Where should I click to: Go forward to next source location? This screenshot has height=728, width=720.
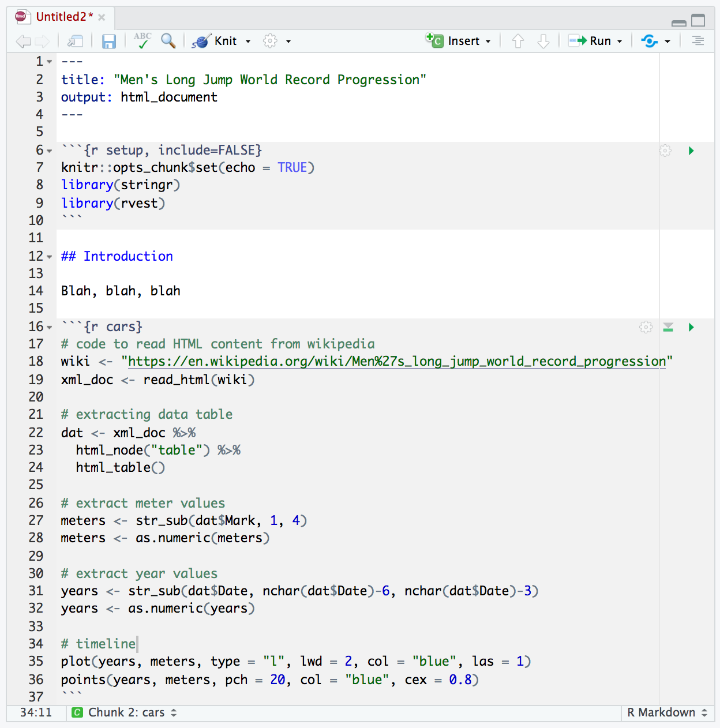42,41
